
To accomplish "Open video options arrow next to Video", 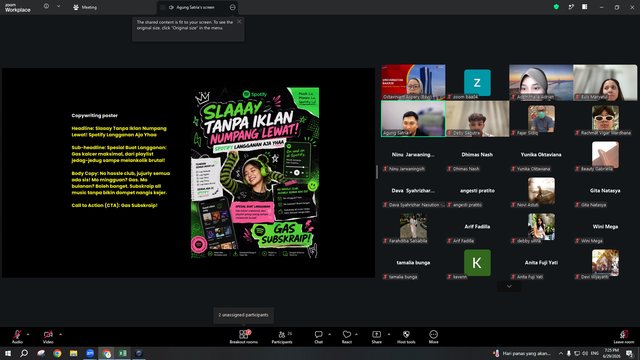I will coord(60,334).
